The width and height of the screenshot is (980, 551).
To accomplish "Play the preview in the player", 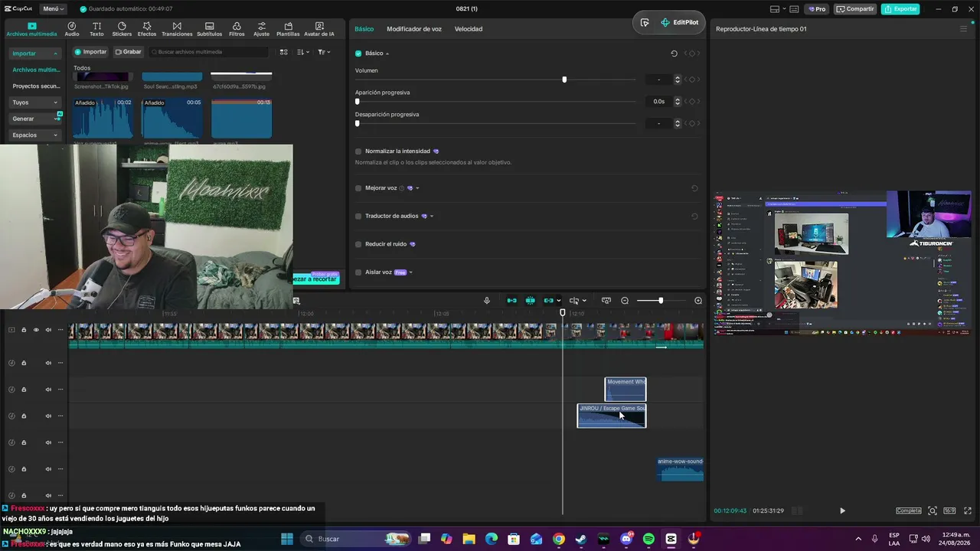I will pos(842,510).
